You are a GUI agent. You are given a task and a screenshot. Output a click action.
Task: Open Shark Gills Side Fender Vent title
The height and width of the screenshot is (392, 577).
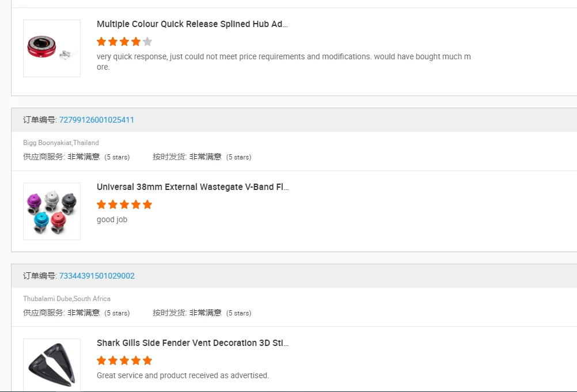pyautogui.click(x=192, y=343)
